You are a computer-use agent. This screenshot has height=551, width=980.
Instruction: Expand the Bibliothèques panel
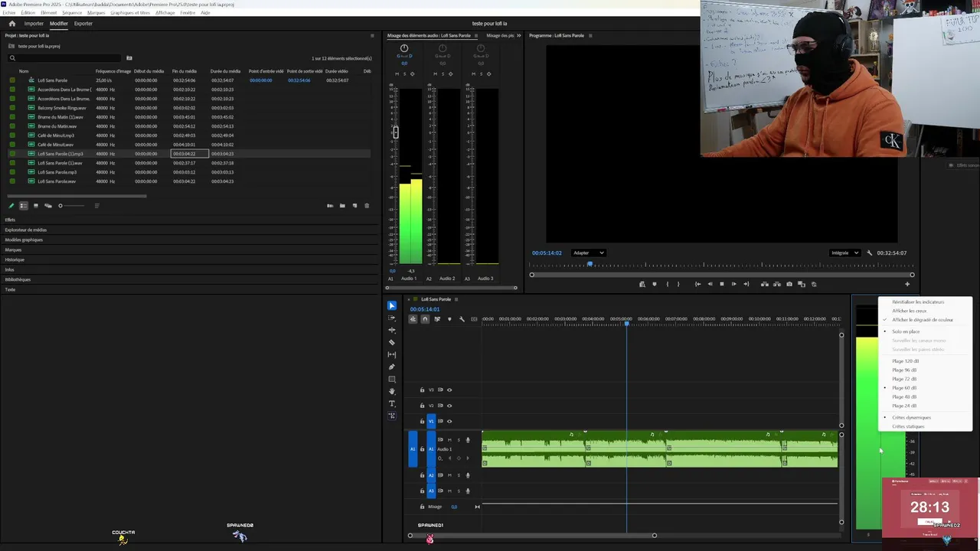click(18, 279)
